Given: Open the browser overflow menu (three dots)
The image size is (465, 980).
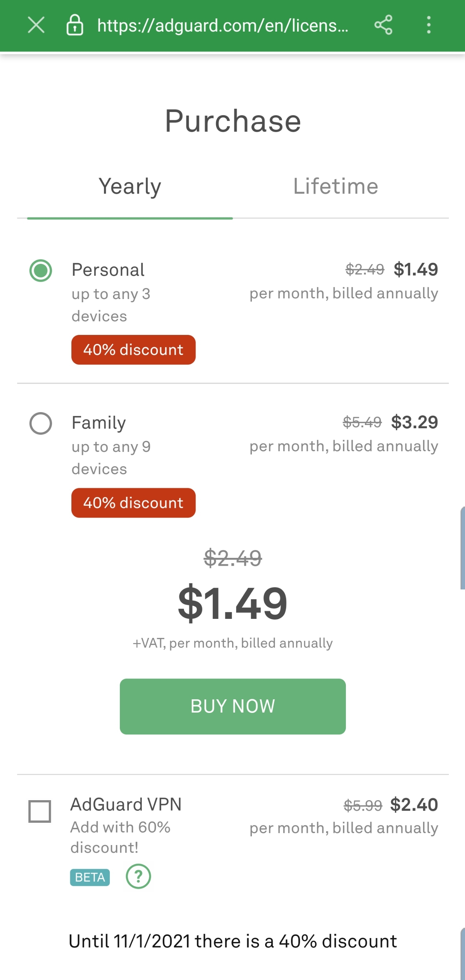Looking at the screenshot, I should pyautogui.click(x=429, y=25).
